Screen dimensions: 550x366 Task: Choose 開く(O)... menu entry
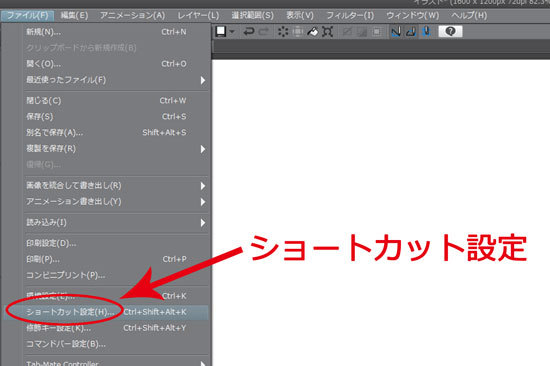107,64
